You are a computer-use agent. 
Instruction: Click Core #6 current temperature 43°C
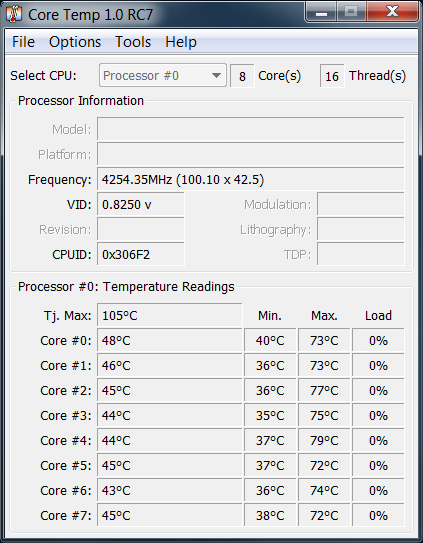(170, 490)
